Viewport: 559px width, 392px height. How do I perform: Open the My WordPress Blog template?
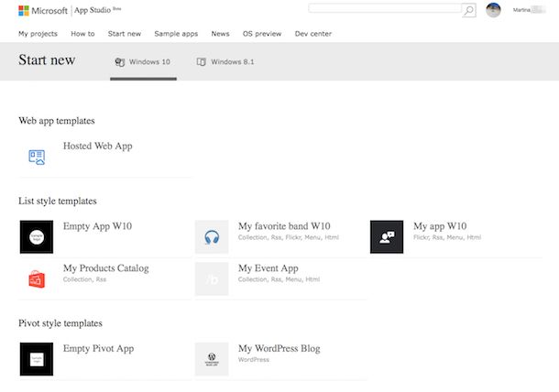pos(279,349)
